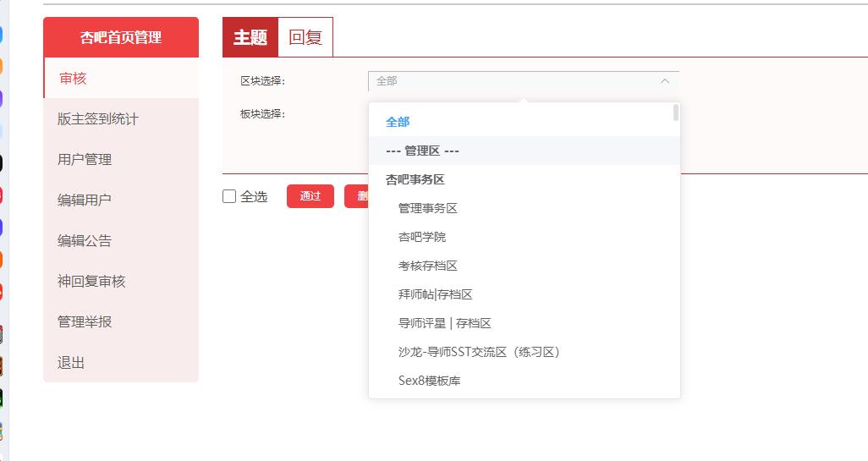868x461 pixels.
Task: Tick the 全选 checkbox
Action: [x=229, y=196]
